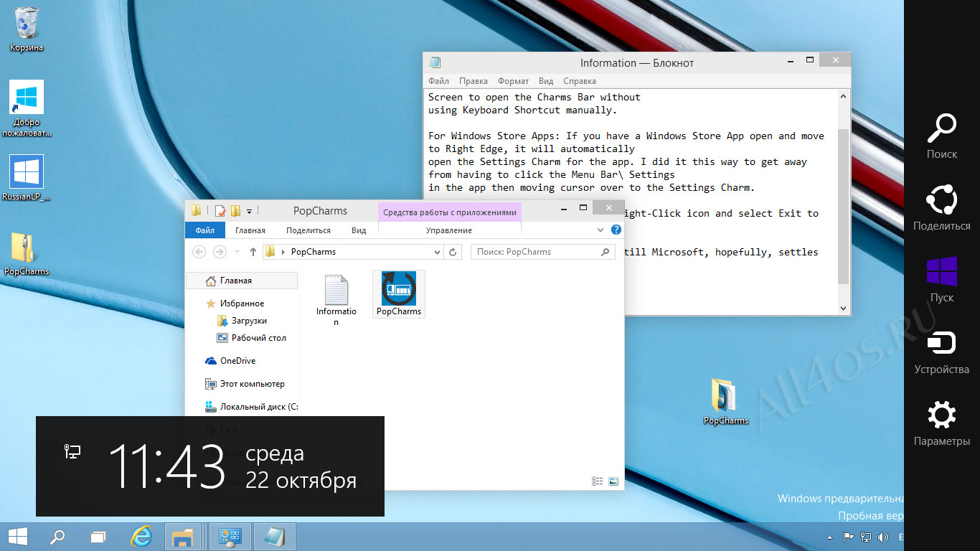980x551 pixels.
Task: Click Explorer Forward navigation arrow
Action: [220, 252]
